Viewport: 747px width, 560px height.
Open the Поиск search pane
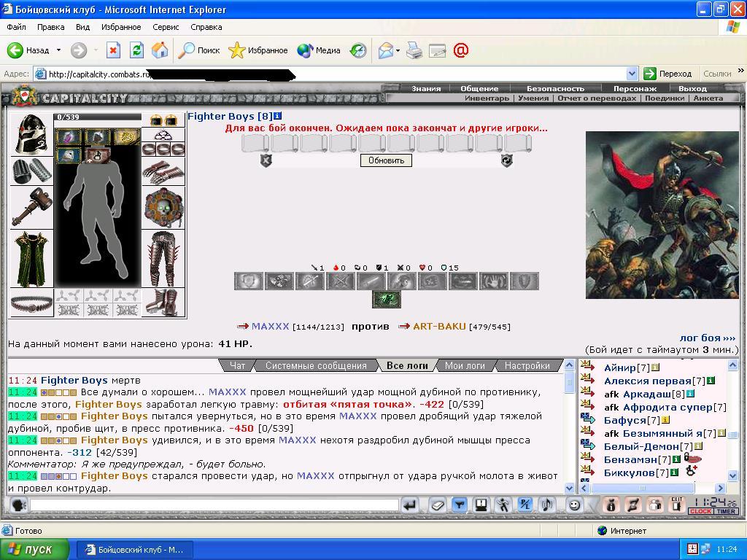coord(198,50)
